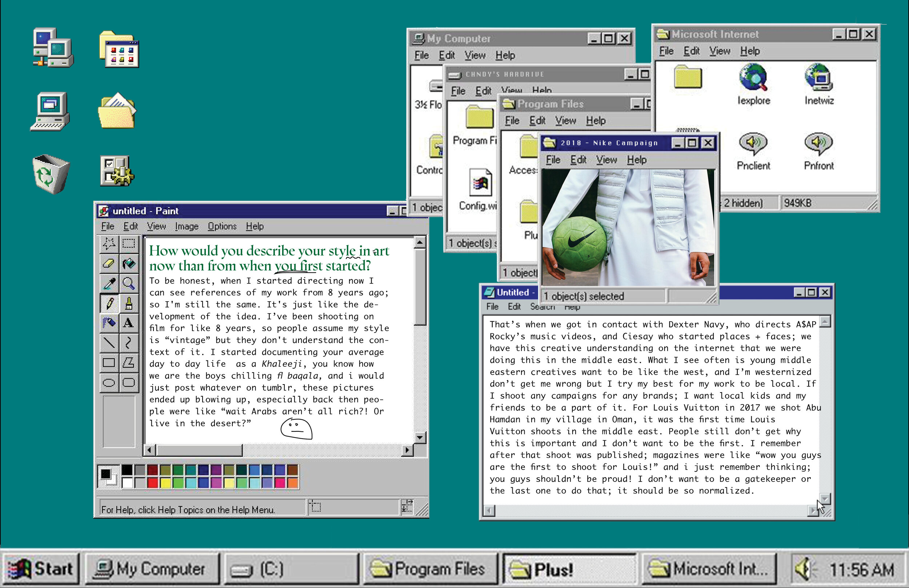909x588 pixels.
Task: Open the Network Neighborhood desktop icon
Action: click(53, 47)
